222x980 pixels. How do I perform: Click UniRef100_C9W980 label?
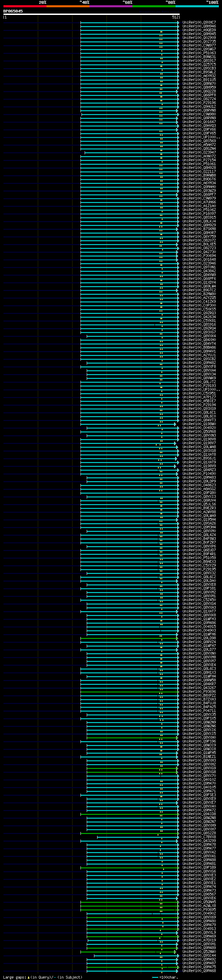pyautogui.click(x=199, y=114)
